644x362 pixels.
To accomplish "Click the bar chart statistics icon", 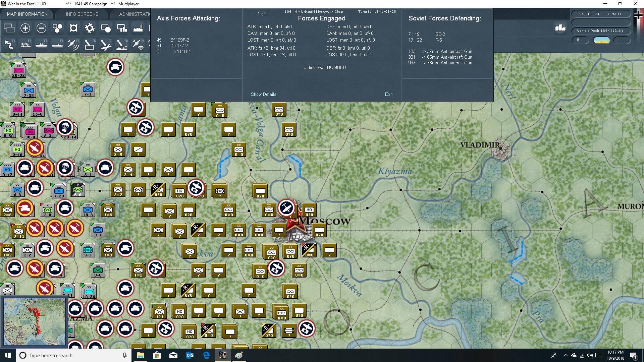I will [560, 27].
